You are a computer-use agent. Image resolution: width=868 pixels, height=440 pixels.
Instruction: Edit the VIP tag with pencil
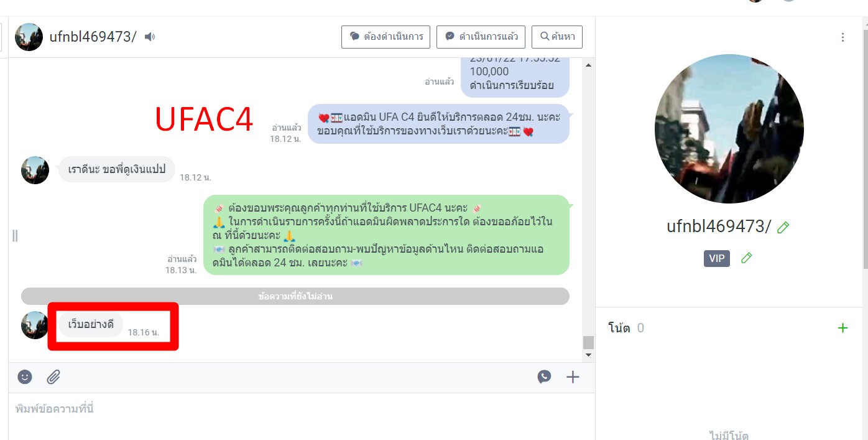click(746, 258)
